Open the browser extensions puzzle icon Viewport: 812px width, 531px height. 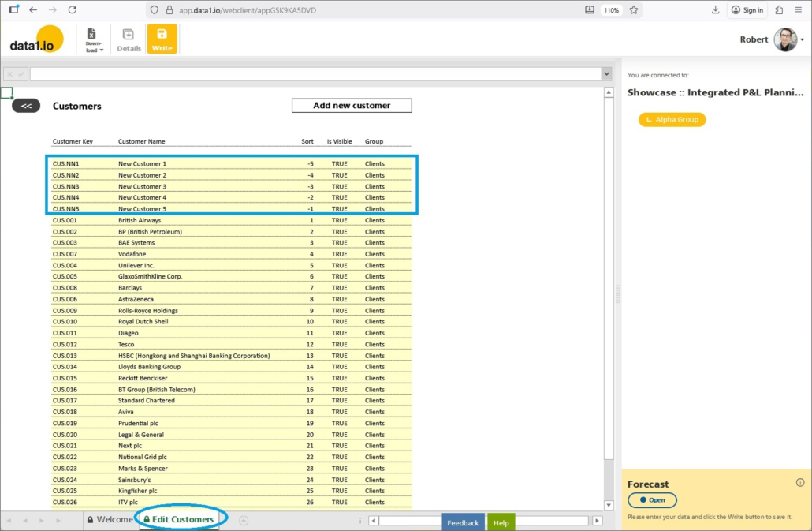(779, 10)
